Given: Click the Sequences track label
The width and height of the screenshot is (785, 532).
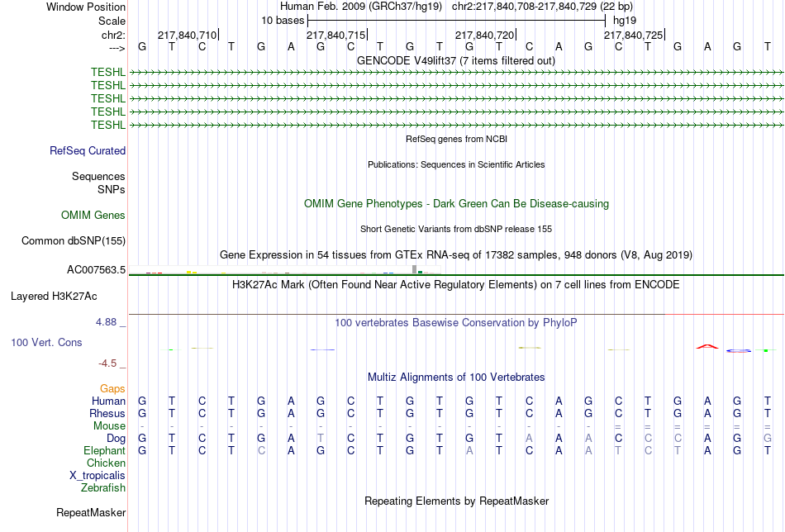Looking at the screenshot, I should pyautogui.click(x=98, y=176).
